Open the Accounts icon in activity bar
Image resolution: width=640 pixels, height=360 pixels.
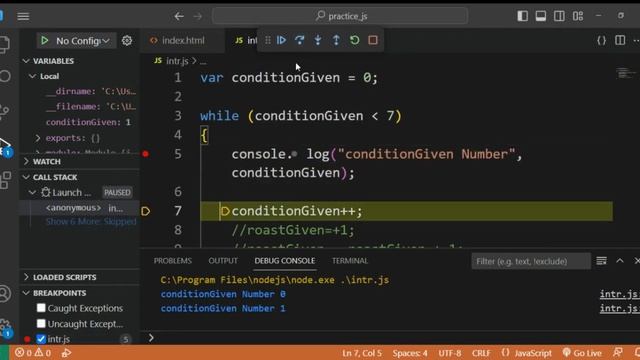[5, 294]
